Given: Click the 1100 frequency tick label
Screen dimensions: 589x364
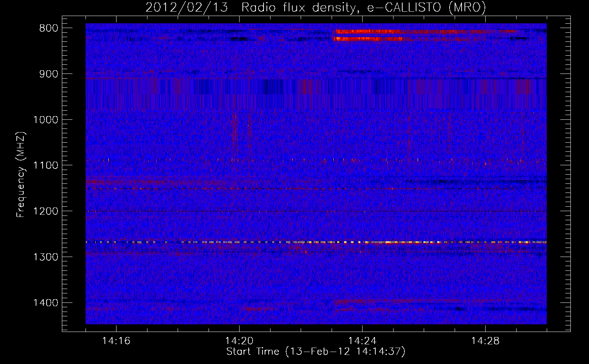Looking at the screenshot, I should click(46, 165).
